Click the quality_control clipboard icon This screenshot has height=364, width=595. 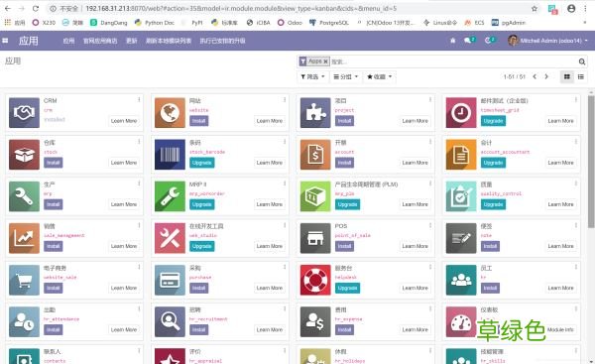[x=461, y=196]
